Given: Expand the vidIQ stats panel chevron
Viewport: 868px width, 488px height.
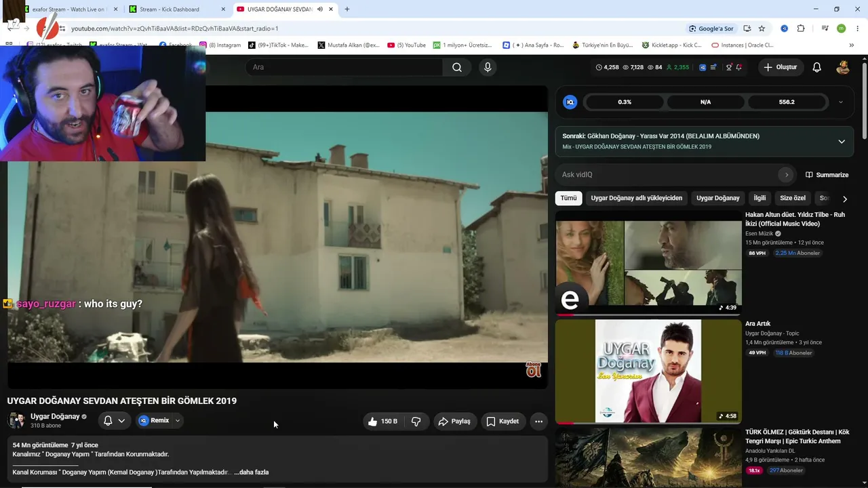Looking at the screenshot, I should (841, 102).
